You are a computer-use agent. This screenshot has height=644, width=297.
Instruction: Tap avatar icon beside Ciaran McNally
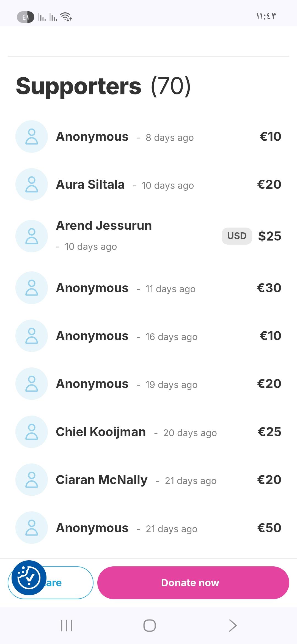click(32, 480)
